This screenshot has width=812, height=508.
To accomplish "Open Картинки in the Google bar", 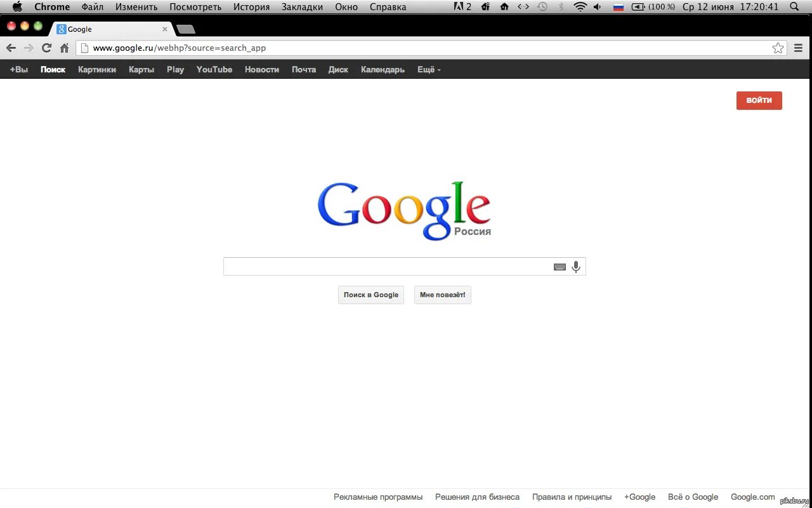I will tap(97, 70).
